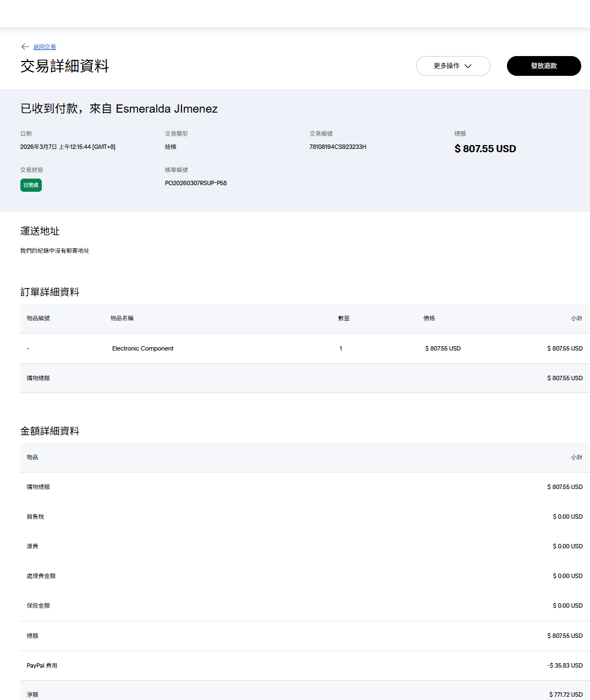Click the PayPal 費用 row label
This screenshot has height=700, width=590.
pos(42,665)
